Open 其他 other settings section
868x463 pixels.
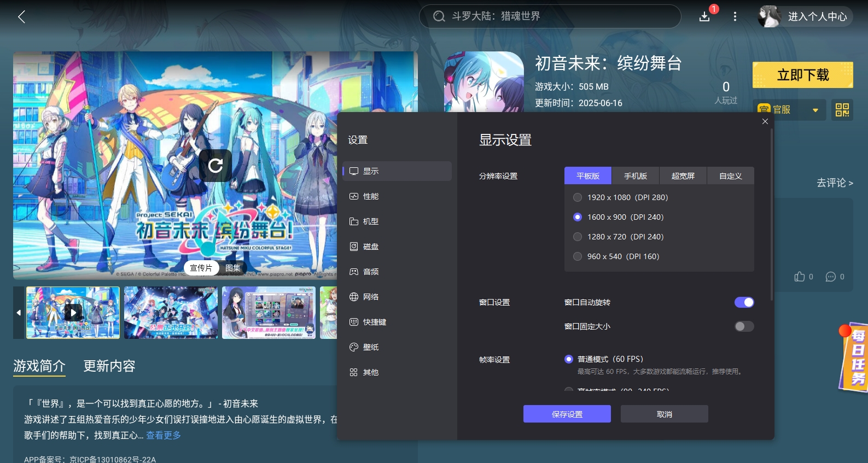point(397,372)
